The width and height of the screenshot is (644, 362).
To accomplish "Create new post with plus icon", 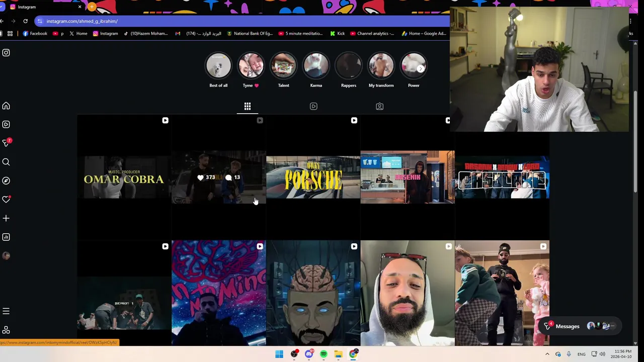I will click(6, 218).
